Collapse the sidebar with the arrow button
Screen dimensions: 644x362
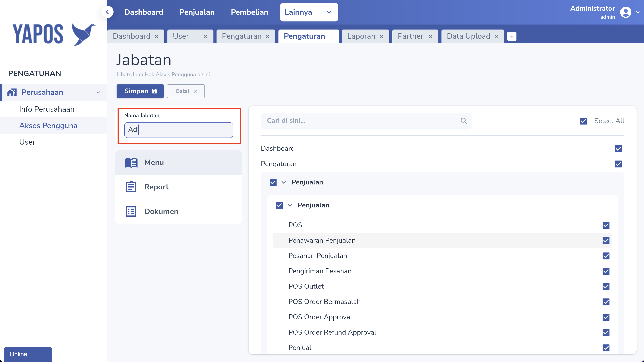pyautogui.click(x=107, y=12)
